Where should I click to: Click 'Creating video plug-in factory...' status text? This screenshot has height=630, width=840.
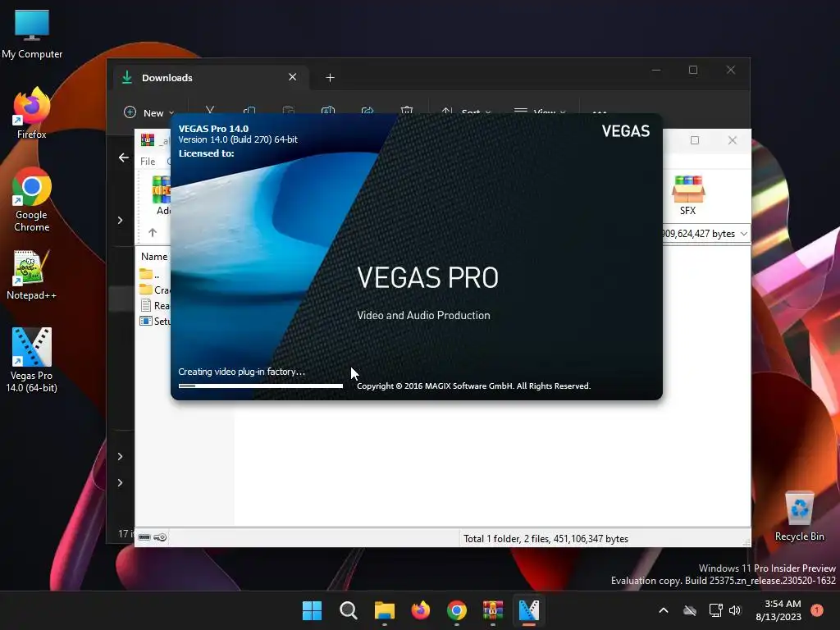[x=242, y=372]
